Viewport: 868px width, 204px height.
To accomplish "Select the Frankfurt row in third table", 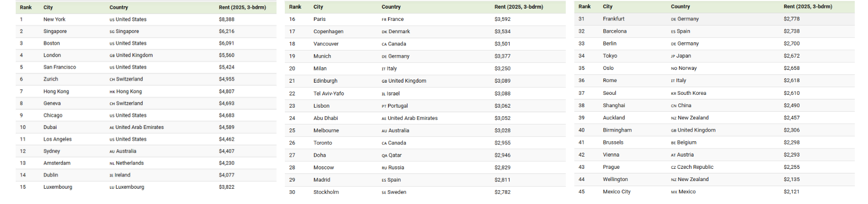I will [x=613, y=19].
